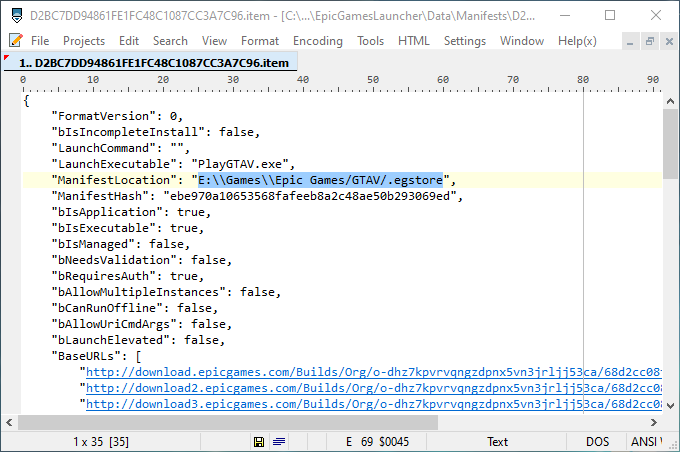Open the Tools menu
Image resolution: width=680 pixels, height=452 pixels.
tap(370, 41)
